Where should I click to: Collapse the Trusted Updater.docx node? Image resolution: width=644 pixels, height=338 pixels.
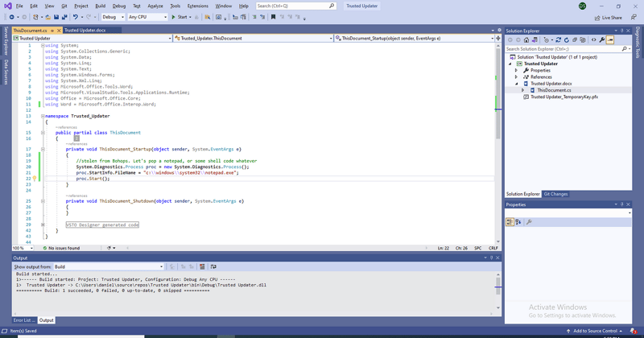pos(517,84)
